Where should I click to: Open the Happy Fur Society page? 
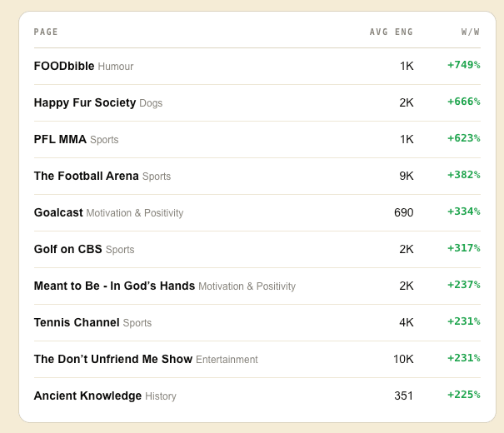click(x=85, y=102)
